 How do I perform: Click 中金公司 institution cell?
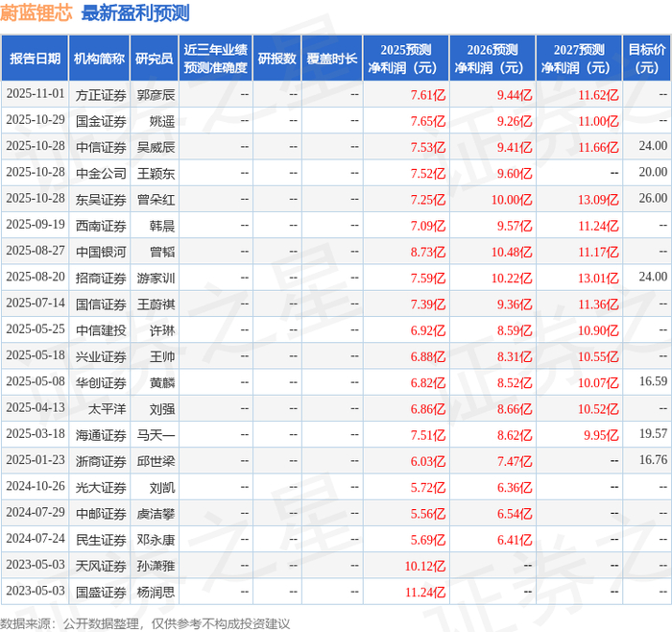(x=101, y=173)
